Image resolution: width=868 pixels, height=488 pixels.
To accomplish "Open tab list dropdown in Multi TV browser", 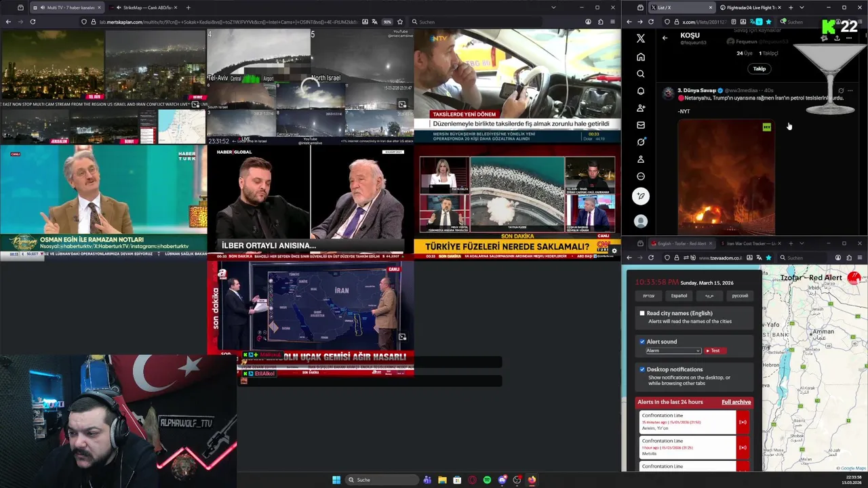I will tap(553, 7).
